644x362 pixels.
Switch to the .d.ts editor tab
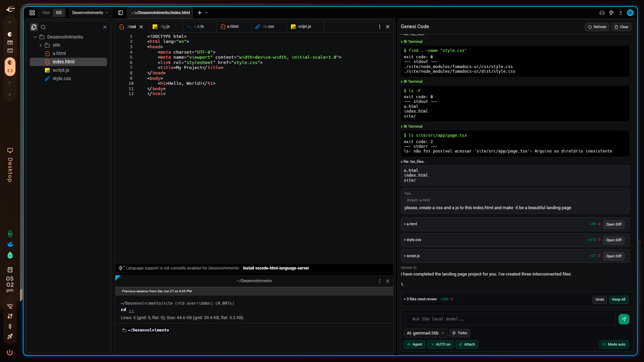pyautogui.click(x=200, y=26)
